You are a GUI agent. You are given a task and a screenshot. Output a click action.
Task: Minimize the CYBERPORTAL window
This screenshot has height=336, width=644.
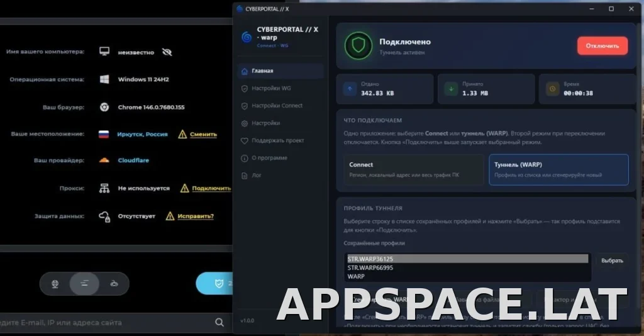[x=592, y=9]
